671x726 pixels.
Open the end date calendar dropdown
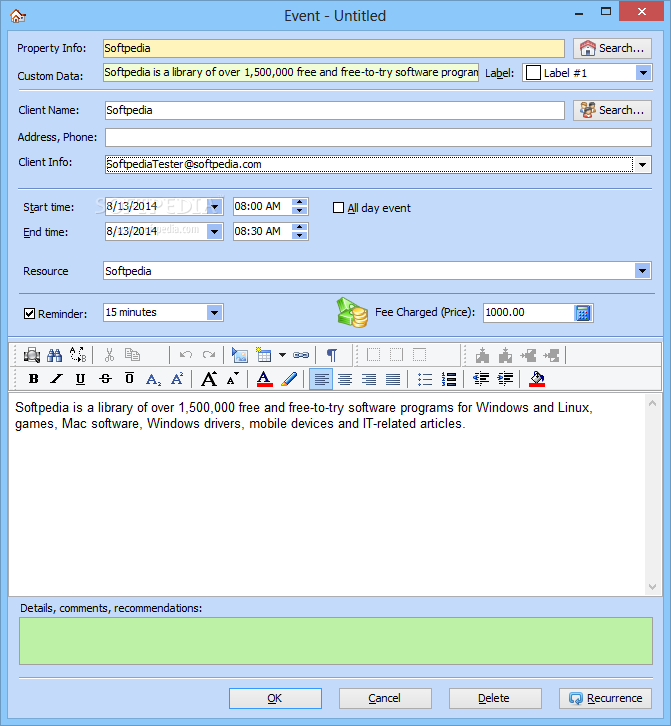point(214,232)
